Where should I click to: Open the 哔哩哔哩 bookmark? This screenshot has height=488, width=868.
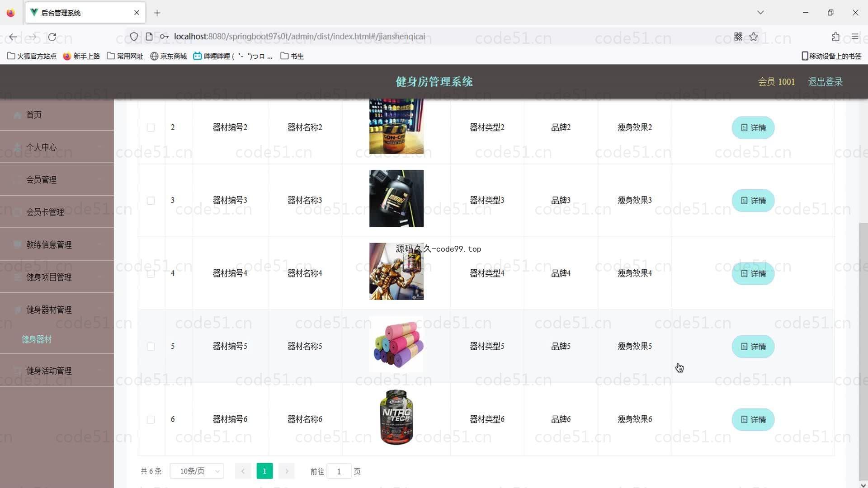(x=233, y=56)
